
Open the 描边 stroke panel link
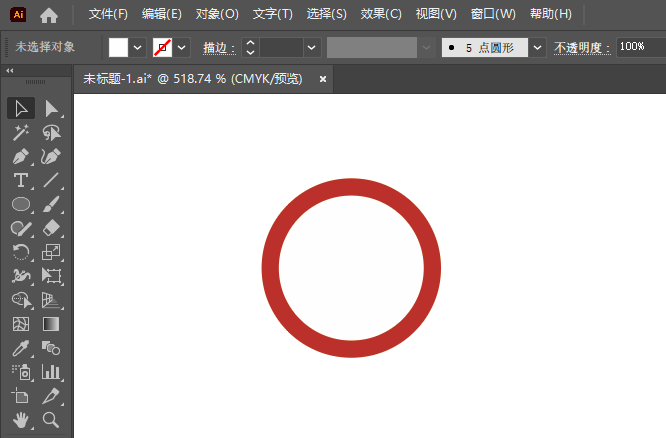[219, 48]
